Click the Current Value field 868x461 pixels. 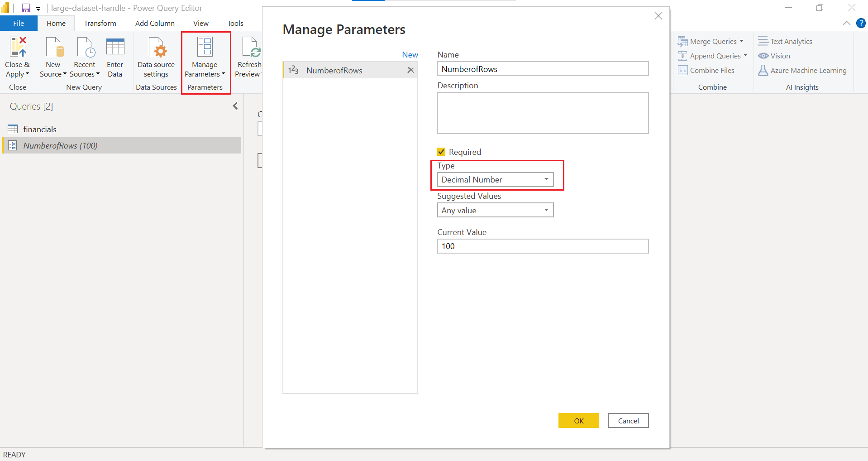[543, 246]
